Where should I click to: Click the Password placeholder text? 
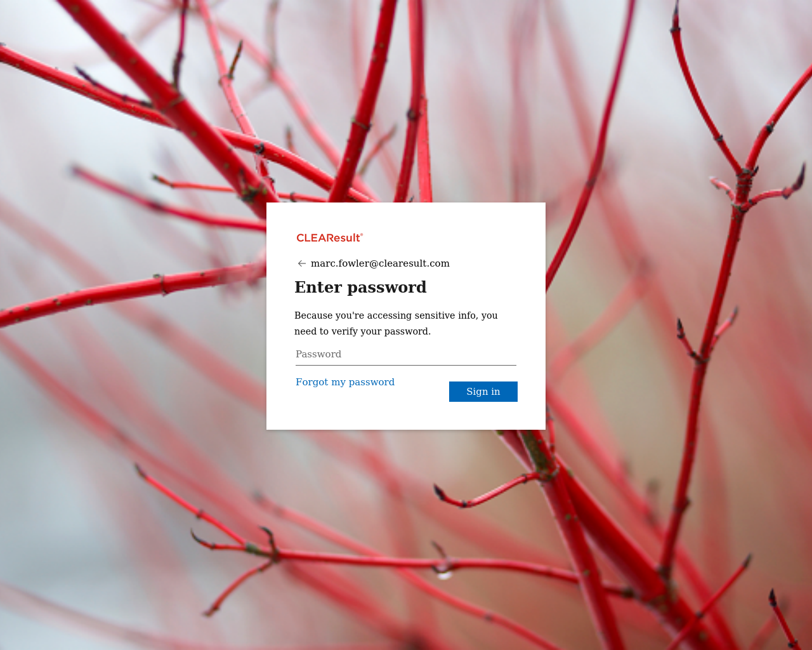tap(318, 354)
